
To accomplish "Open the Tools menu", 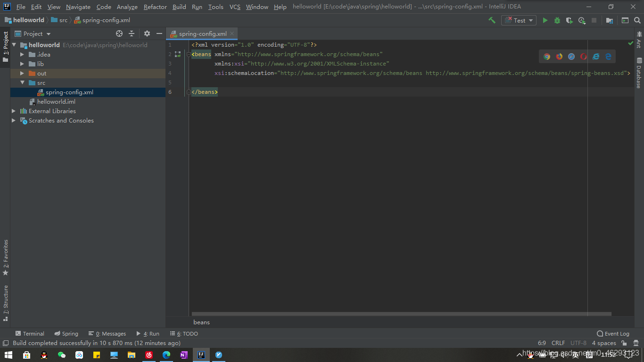I will coord(216,7).
